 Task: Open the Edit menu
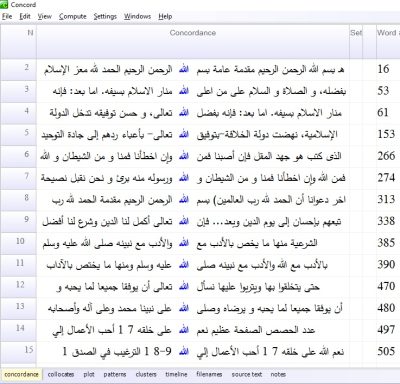25,16
